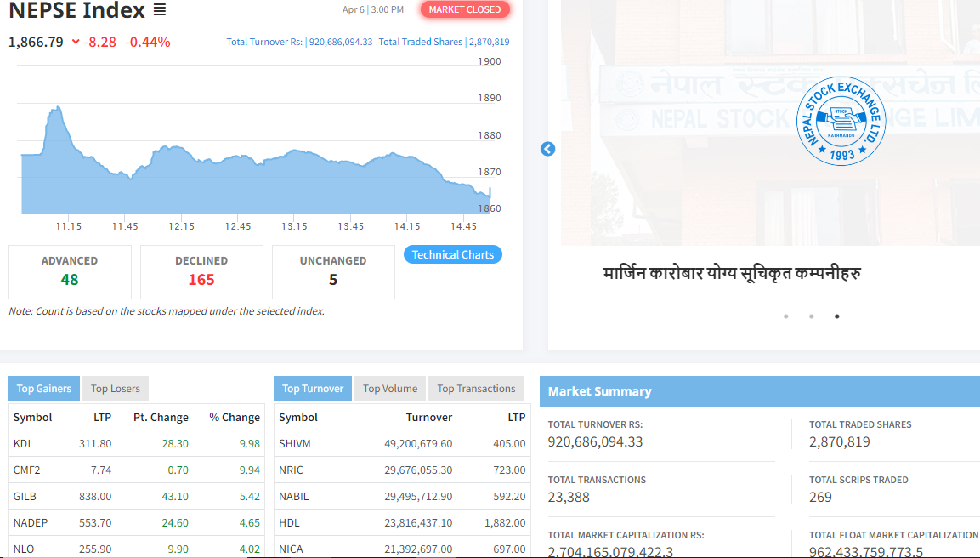Switch to the Top Transactions tab

pyautogui.click(x=476, y=389)
